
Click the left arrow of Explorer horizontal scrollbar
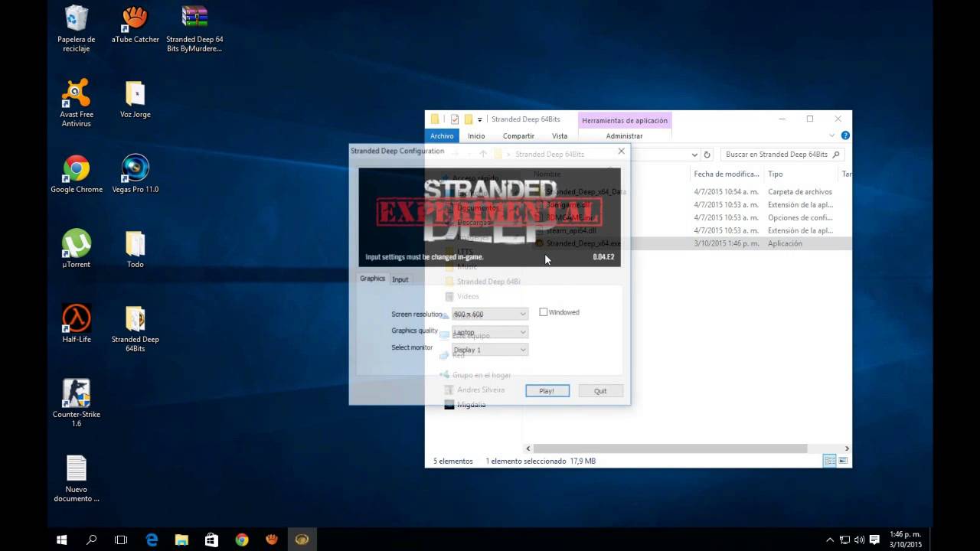pyautogui.click(x=528, y=448)
